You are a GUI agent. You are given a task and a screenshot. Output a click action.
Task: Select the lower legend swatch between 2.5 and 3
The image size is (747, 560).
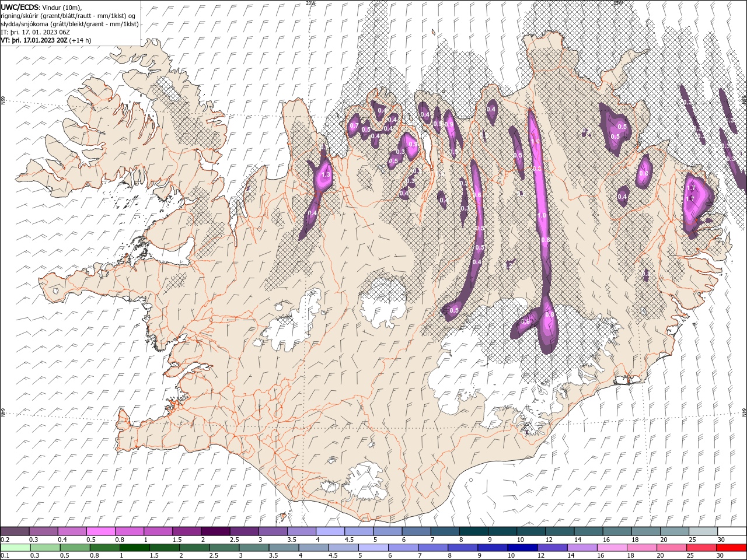pyautogui.click(x=224, y=547)
